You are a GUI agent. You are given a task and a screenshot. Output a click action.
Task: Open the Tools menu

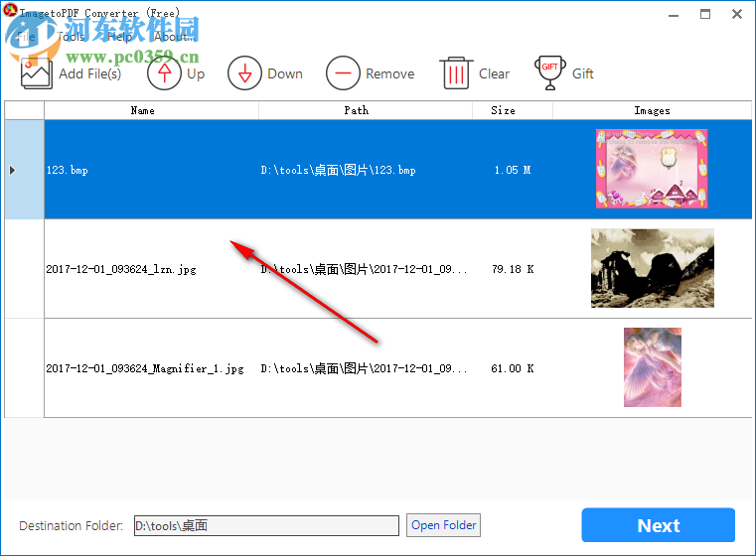(x=71, y=37)
